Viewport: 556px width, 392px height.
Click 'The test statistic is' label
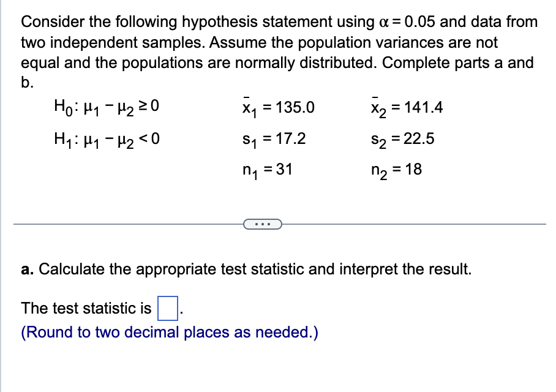[x=86, y=308]
